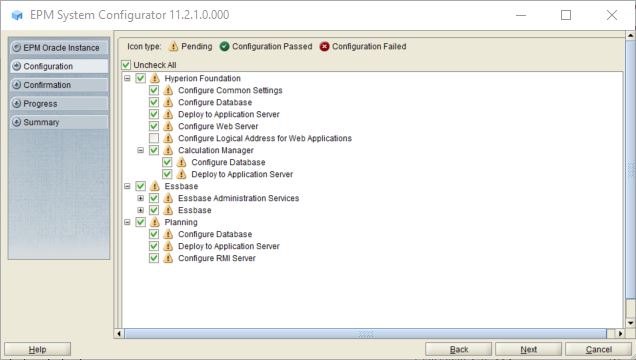Uncheck the Planning checkbox
The height and width of the screenshot is (360, 636).
(140, 222)
